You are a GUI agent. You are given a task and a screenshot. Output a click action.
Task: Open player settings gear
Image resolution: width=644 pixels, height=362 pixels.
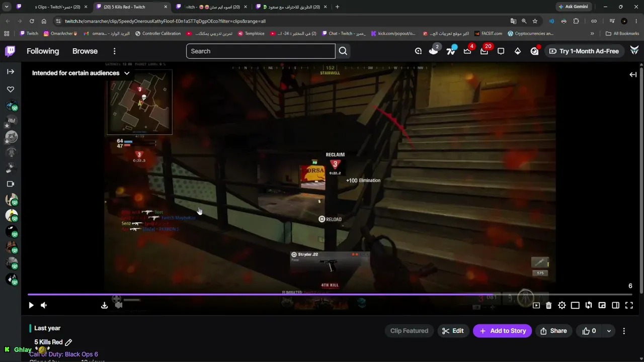coord(562,305)
